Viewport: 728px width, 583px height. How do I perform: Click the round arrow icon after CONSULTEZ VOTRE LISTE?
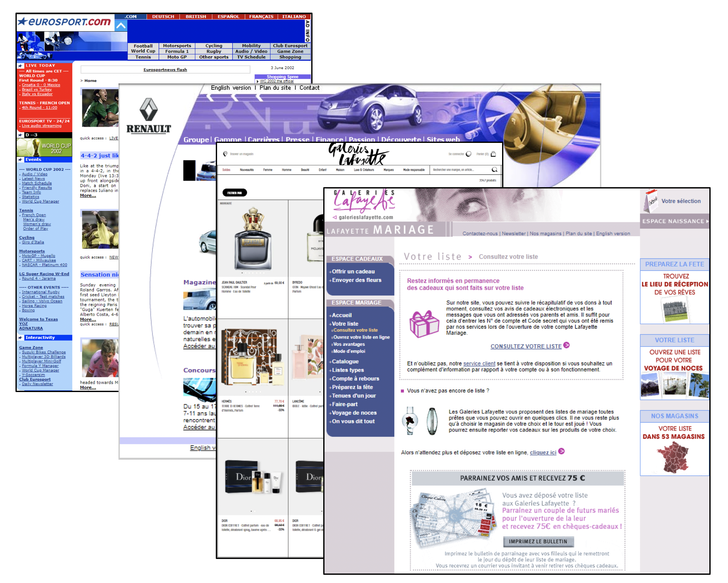click(x=567, y=345)
